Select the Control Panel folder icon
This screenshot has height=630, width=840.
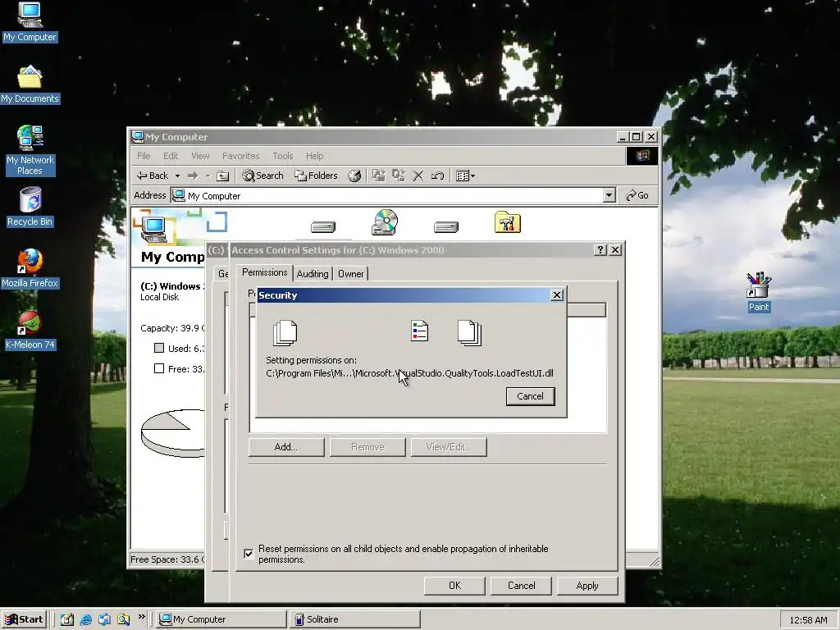[507, 222]
